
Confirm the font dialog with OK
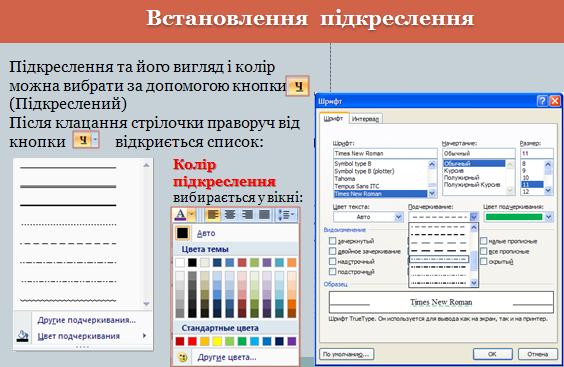(x=492, y=354)
